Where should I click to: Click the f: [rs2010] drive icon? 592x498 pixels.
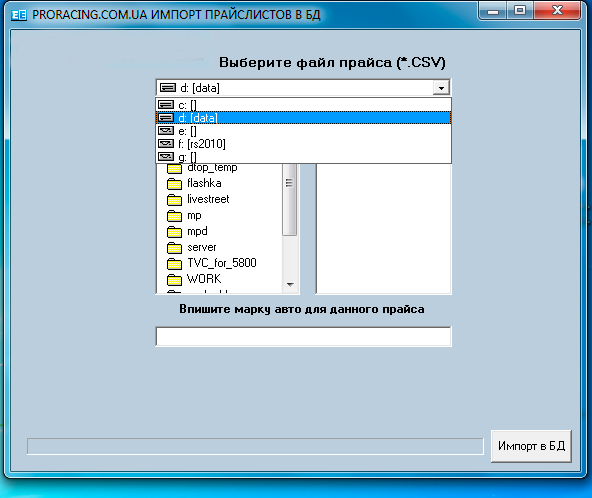pyautogui.click(x=166, y=143)
